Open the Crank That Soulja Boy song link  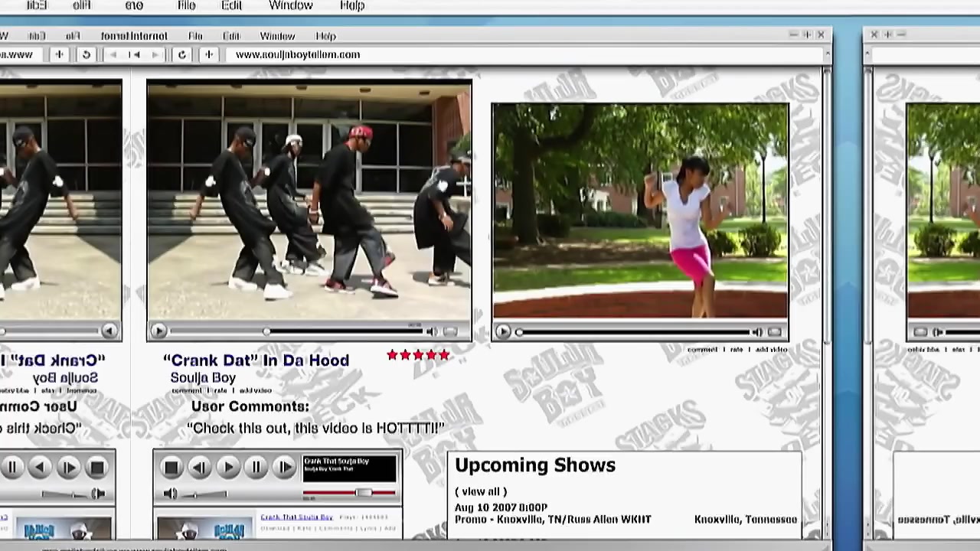click(297, 517)
